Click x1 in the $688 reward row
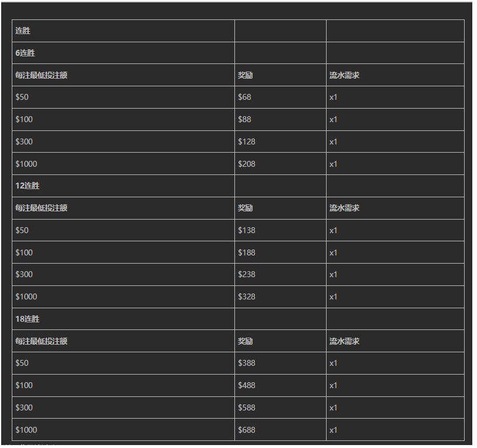 [x=333, y=430]
